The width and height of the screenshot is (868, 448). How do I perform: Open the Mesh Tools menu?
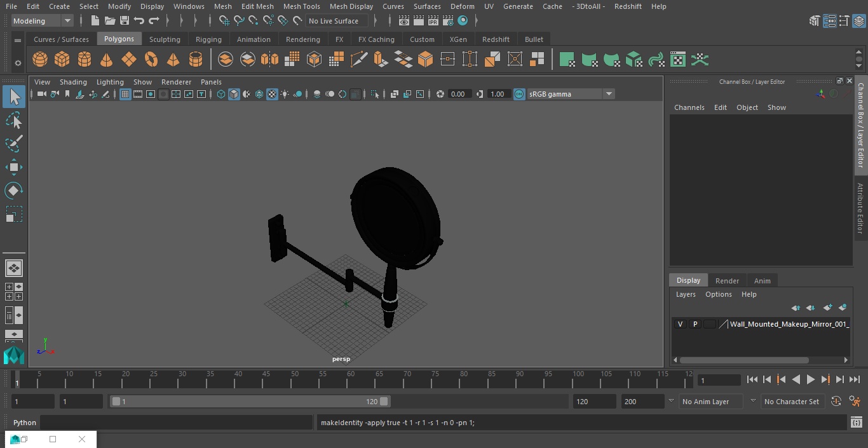[x=301, y=6]
